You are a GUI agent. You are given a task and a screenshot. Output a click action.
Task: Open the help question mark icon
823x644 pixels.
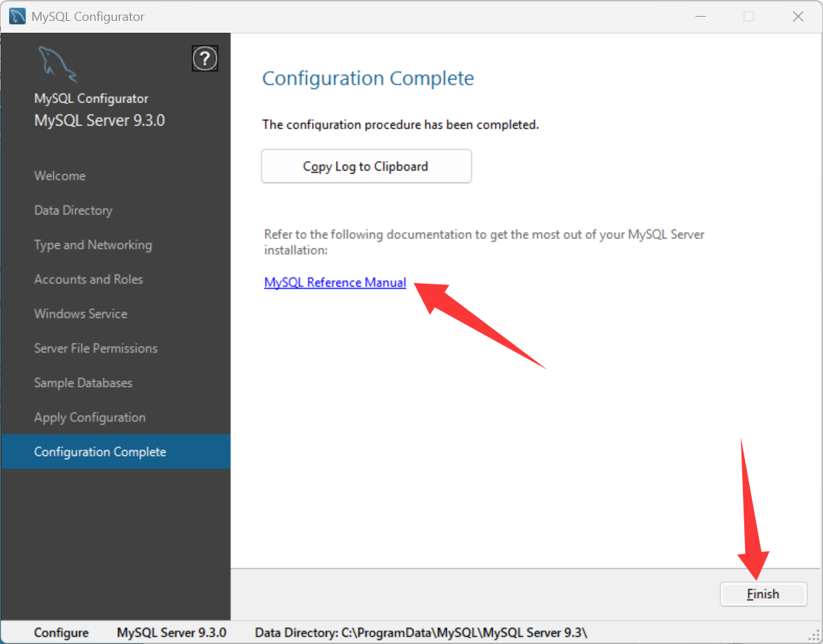click(205, 59)
